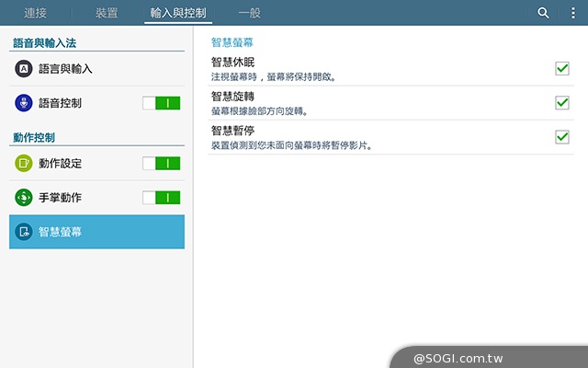Viewport: 588px width, 368px height.
Task: Uncheck the 智慧旋轉 checkbox
Action: (x=562, y=103)
